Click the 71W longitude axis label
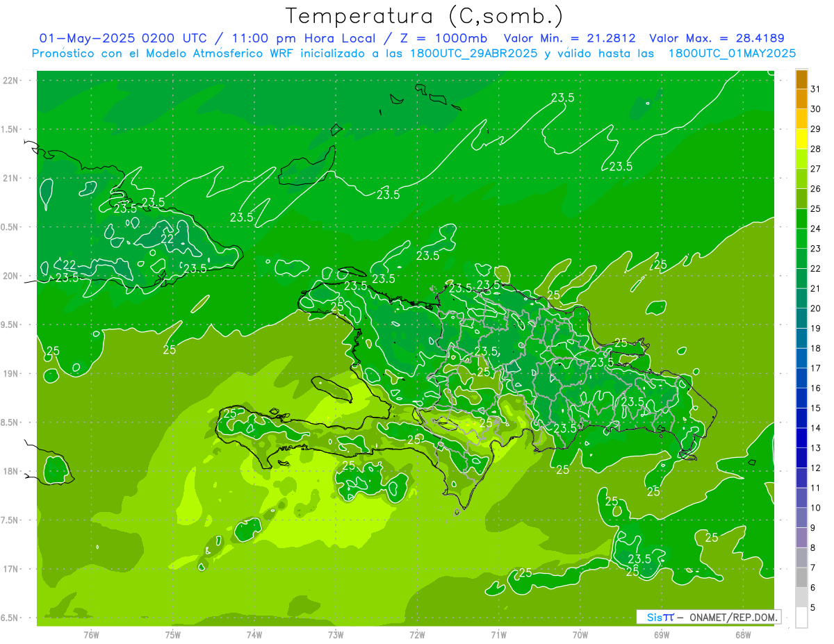Viewport: 834px width, 644px height. point(498,634)
